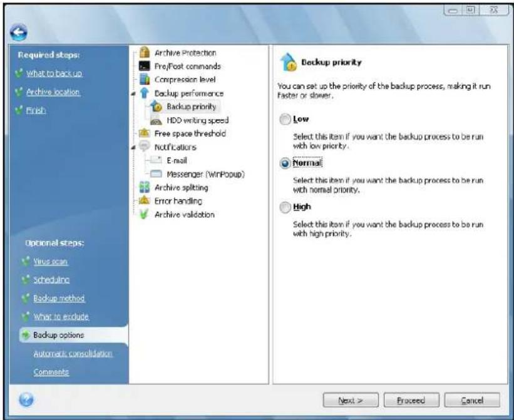514x420 pixels.
Task: Click the checkmark icon beside Archive location
Action: tap(19, 92)
